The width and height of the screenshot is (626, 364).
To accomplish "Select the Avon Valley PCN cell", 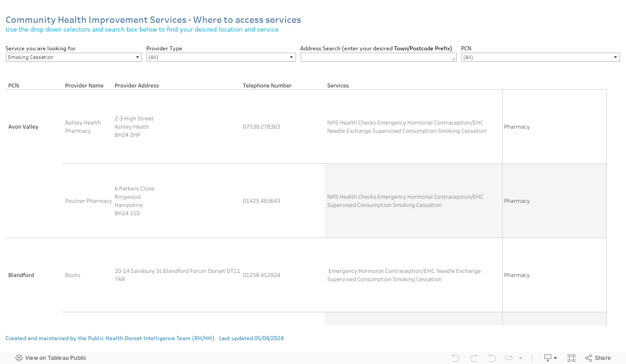I will (23, 127).
